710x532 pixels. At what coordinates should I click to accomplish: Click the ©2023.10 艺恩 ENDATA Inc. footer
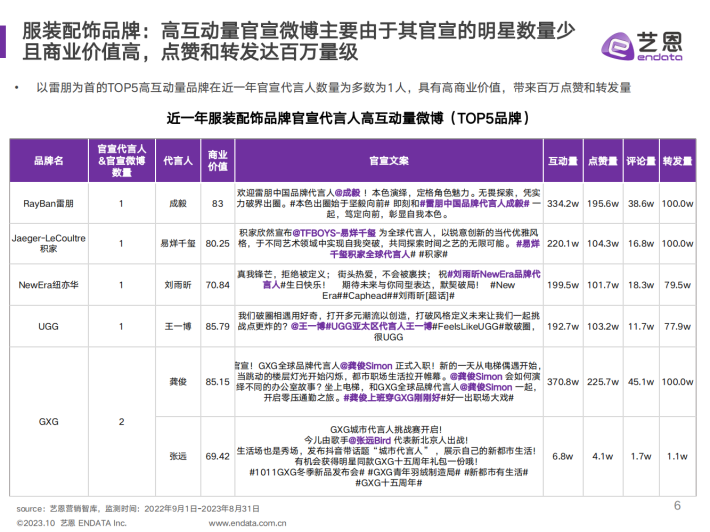(x=72, y=523)
